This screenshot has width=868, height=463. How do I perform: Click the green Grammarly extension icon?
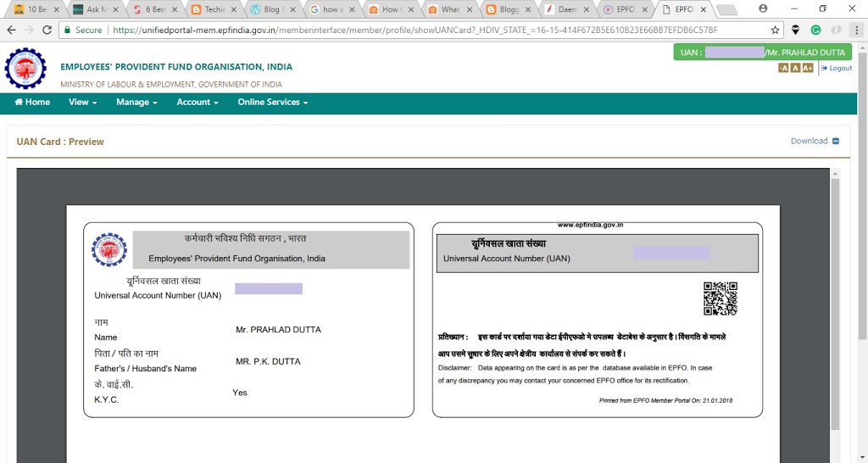(815, 30)
